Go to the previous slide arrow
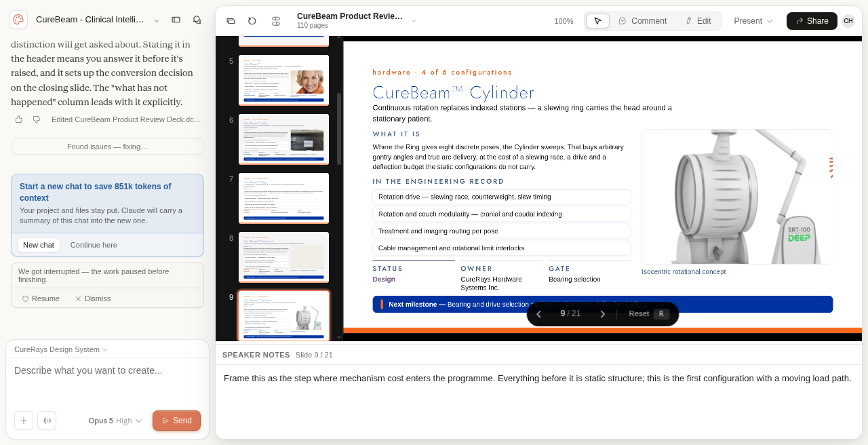The width and height of the screenshot is (868, 445). pyautogui.click(x=539, y=314)
